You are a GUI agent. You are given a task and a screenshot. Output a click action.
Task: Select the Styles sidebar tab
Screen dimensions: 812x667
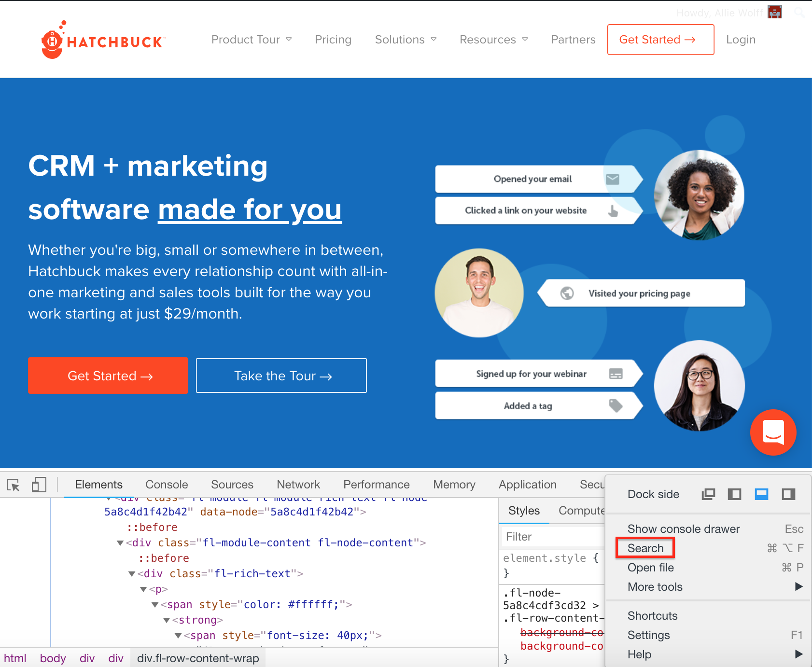coord(524,511)
